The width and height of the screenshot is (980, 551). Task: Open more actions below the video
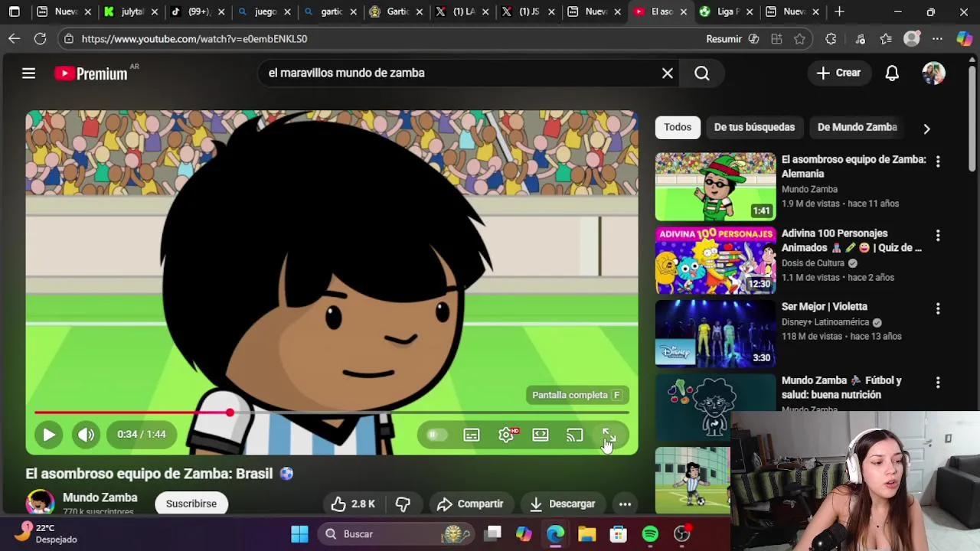tap(625, 504)
